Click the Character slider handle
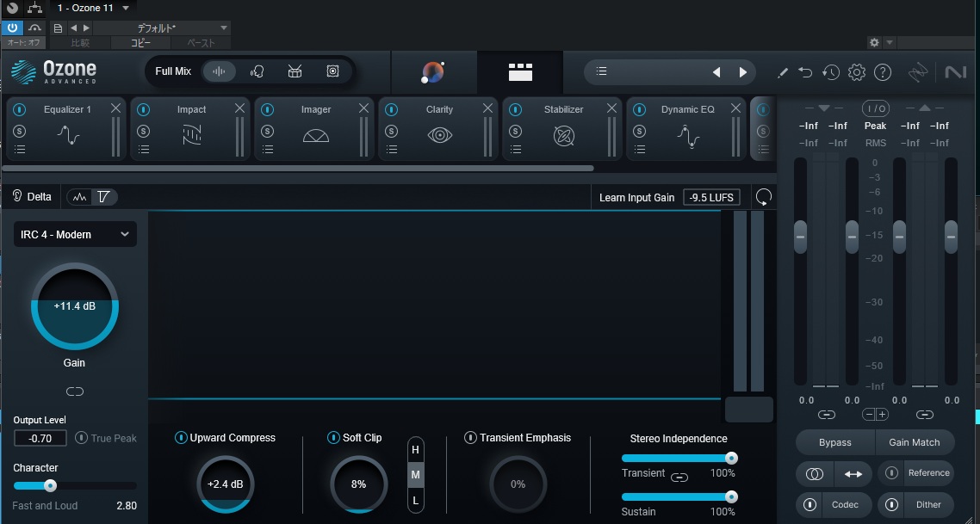 point(51,485)
